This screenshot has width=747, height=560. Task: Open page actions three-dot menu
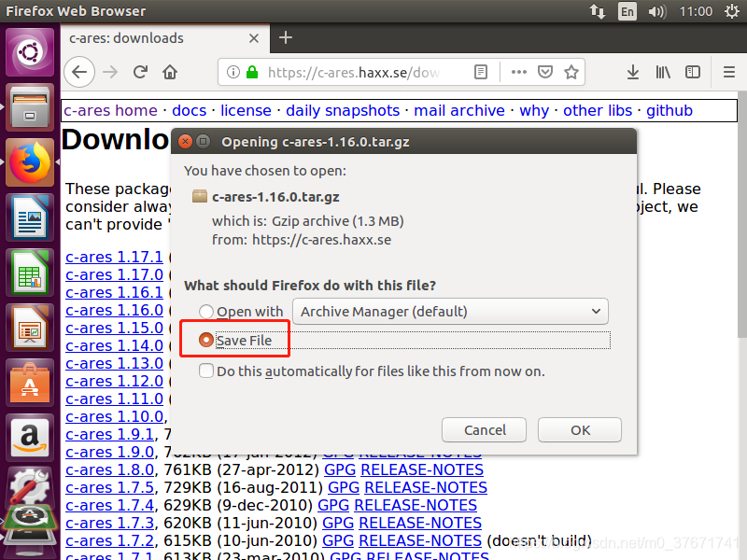pyautogui.click(x=519, y=72)
